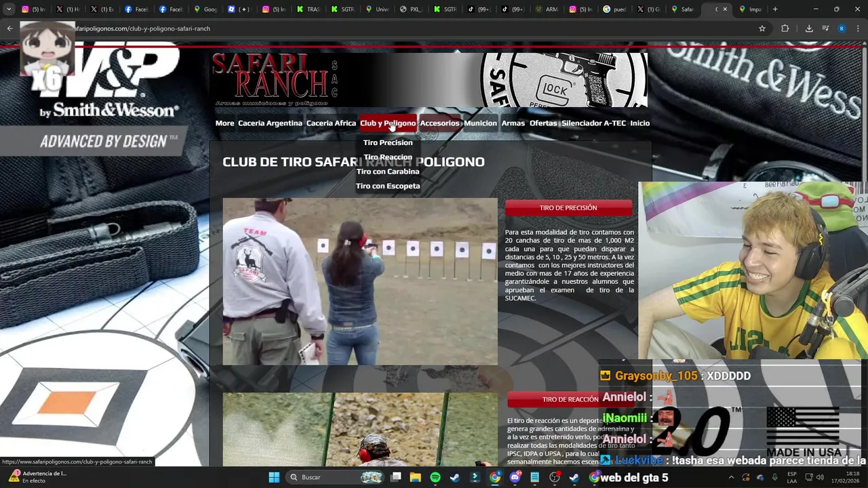Switch to the PXL_ tab

(412, 9)
